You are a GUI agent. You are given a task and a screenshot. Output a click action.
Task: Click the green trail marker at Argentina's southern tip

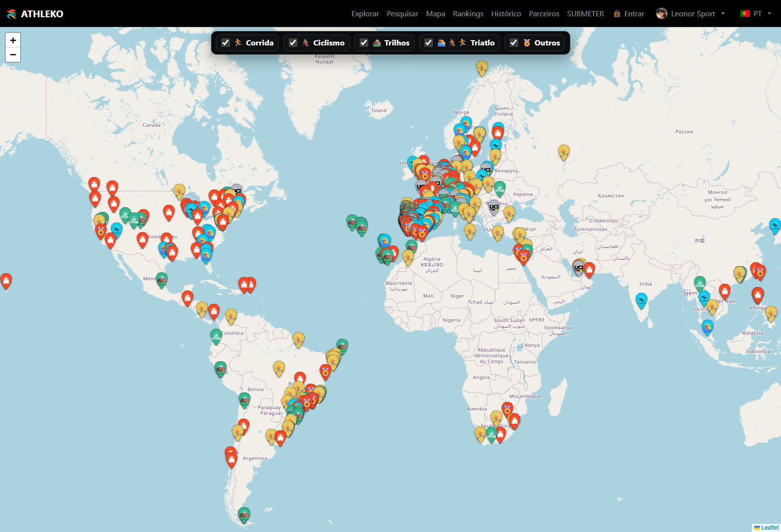244,515
